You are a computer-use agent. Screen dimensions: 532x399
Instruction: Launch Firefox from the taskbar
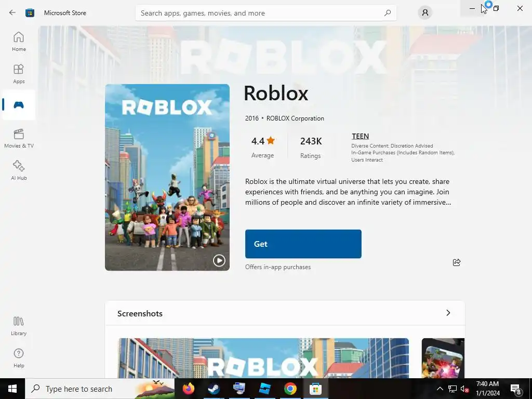point(188,389)
